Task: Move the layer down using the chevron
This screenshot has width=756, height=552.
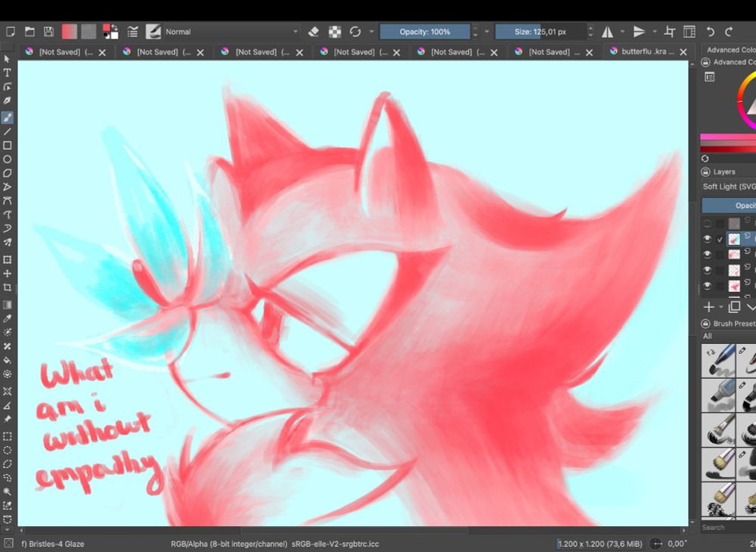Action: 751,306
